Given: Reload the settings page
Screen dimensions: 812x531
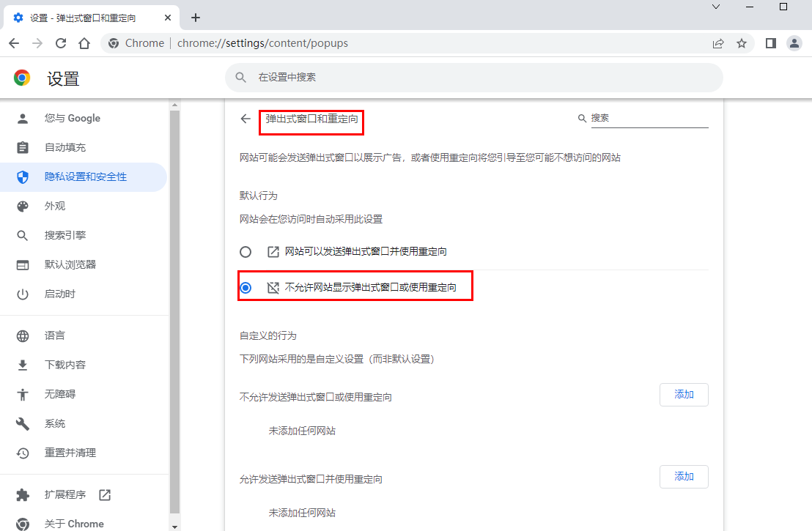Looking at the screenshot, I should point(61,43).
